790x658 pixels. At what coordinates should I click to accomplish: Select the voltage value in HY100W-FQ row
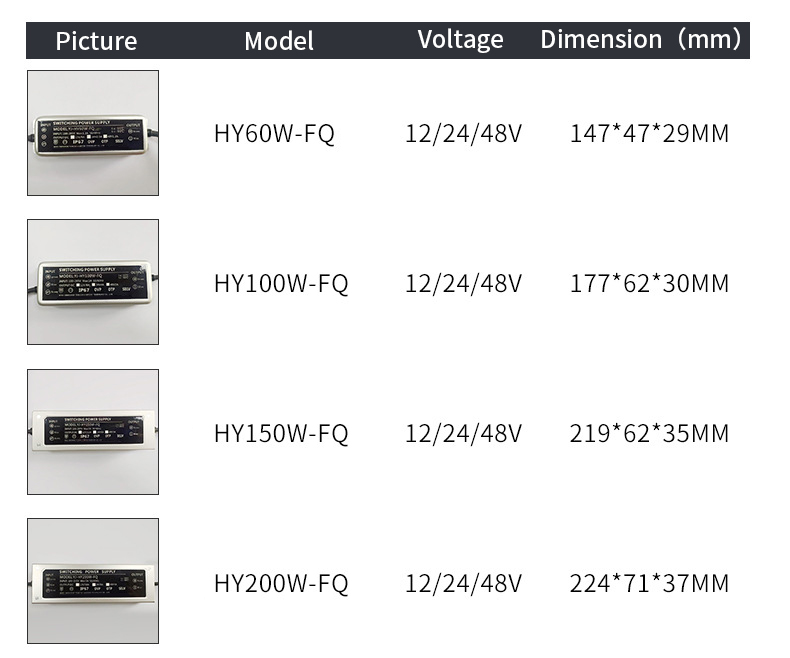pos(464,284)
